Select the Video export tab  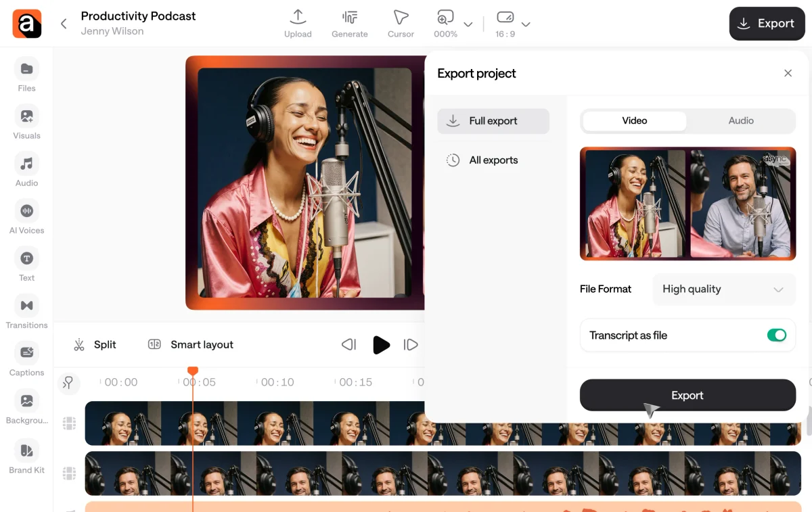click(634, 120)
